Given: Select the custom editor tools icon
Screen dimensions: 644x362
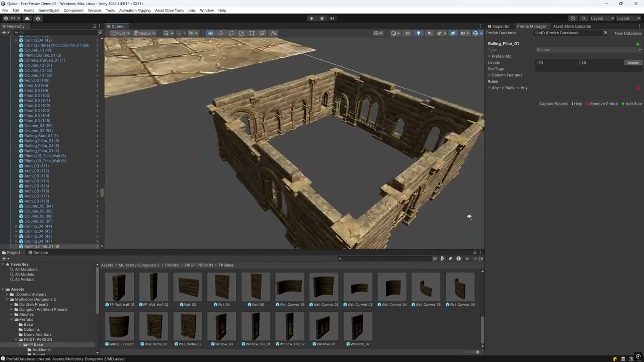Looking at the screenshot, I should (x=273, y=33).
